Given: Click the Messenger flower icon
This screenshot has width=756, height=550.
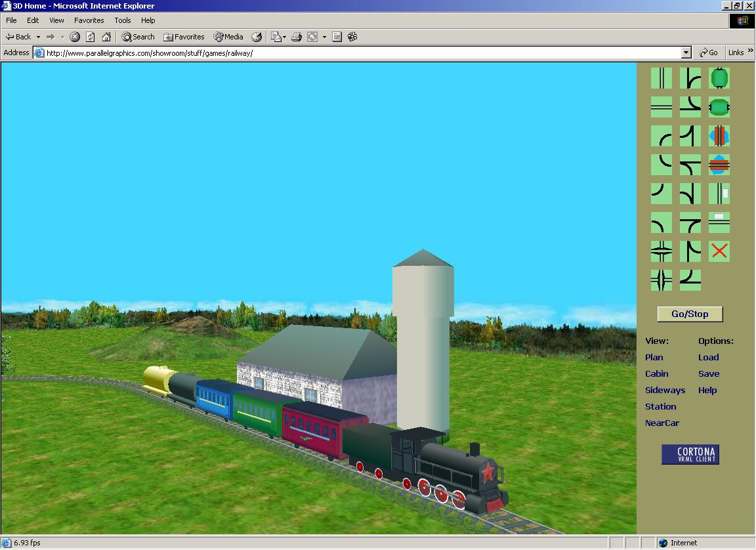Looking at the screenshot, I should pos(352,37).
